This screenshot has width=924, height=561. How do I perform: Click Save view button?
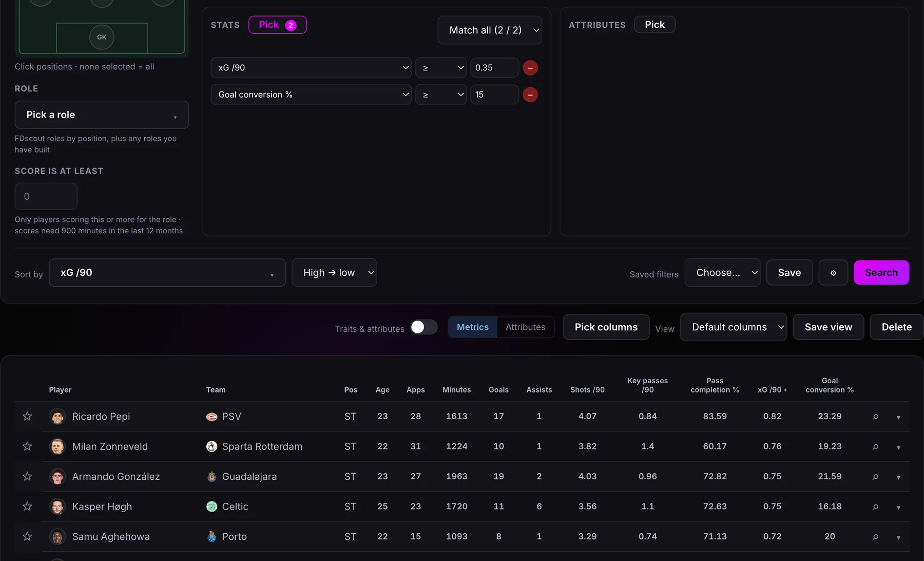(829, 327)
